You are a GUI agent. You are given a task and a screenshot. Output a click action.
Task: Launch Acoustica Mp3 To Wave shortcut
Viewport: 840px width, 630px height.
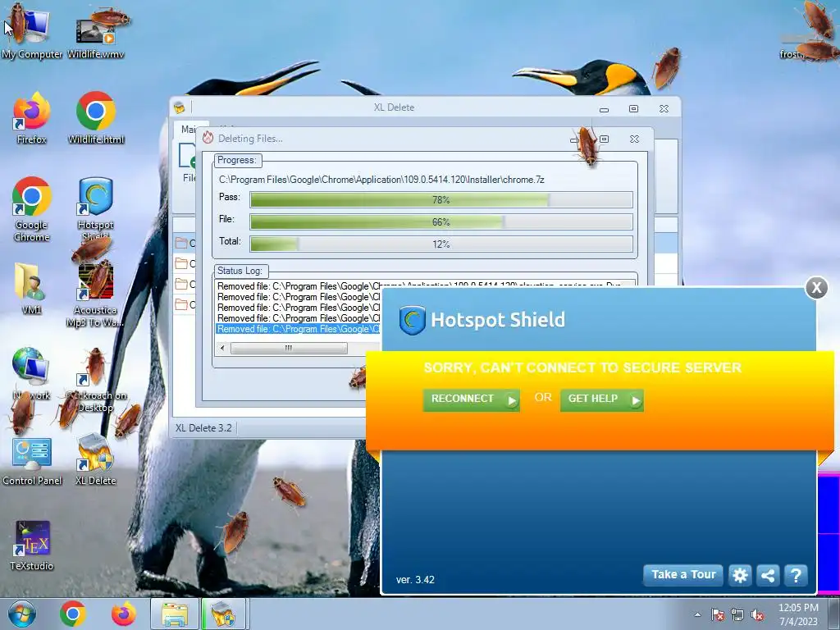click(x=96, y=294)
